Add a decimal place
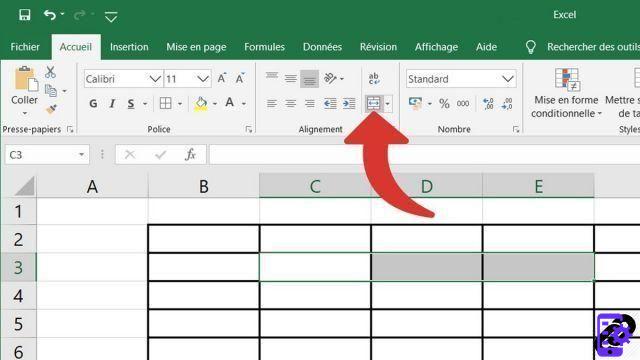The height and width of the screenshot is (360, 640). click(488, 104)
